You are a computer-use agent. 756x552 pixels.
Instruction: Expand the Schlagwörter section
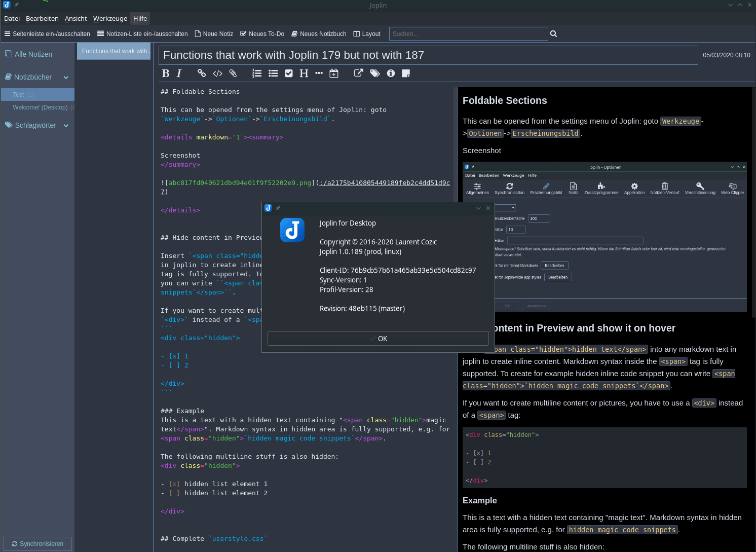pyautogui.click(x=66, y=125)
